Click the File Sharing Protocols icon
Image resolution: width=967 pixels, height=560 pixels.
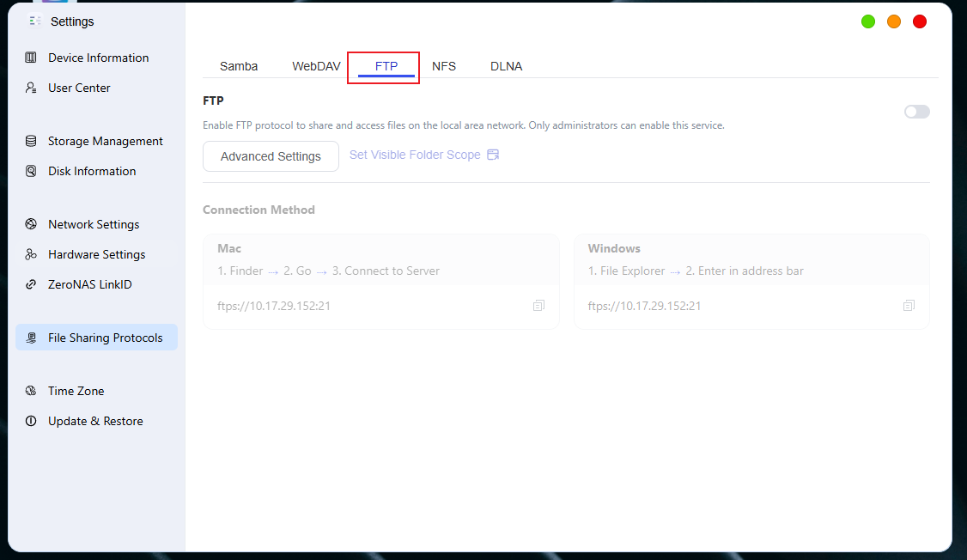coord(31,338)
